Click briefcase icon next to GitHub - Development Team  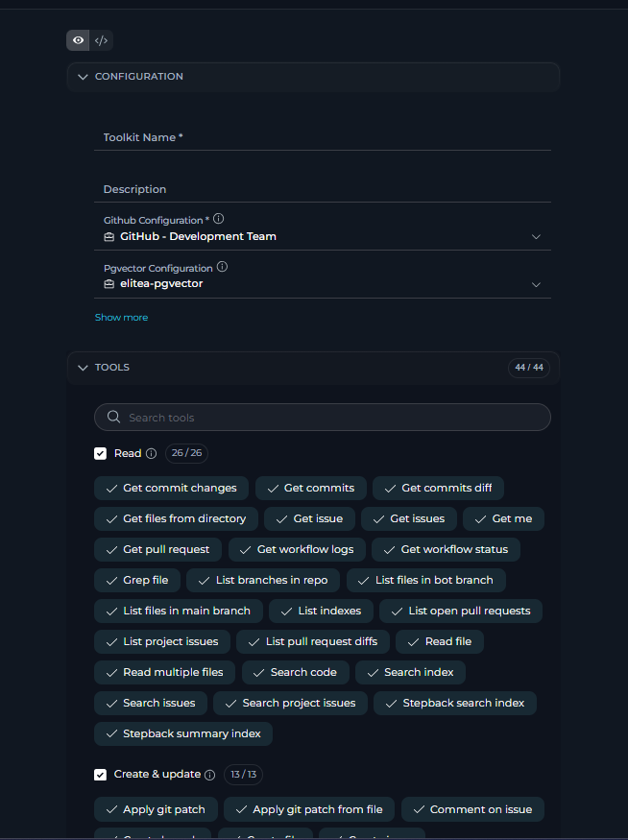click(x=109, y=237)
